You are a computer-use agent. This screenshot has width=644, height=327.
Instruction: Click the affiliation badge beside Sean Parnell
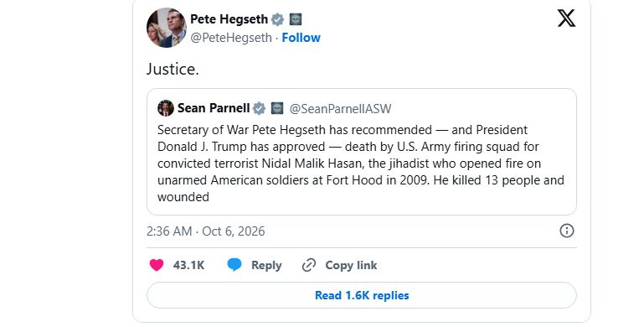pos(277,108)
